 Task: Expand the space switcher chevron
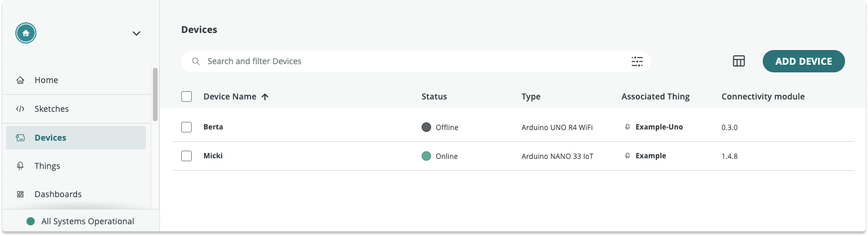pos(136,34)
